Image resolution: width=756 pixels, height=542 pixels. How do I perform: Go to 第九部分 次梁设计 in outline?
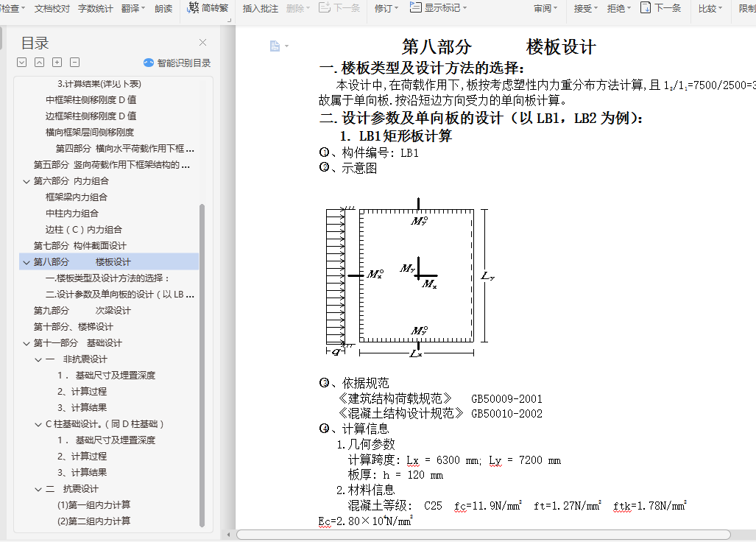(x=82, y=311)
